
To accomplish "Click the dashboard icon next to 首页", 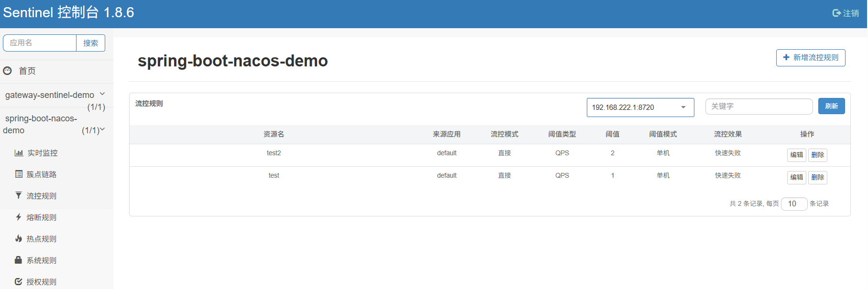I will [x=7, y=71].
